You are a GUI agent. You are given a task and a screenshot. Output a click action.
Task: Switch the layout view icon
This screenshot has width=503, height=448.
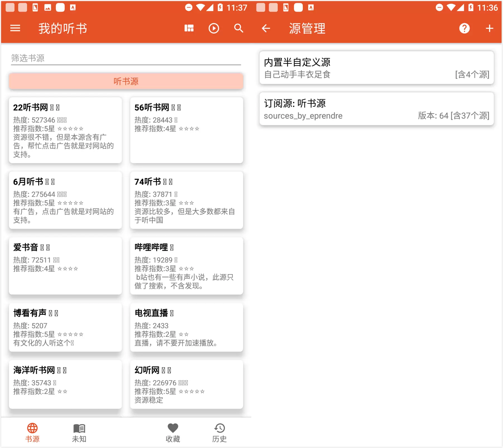(x=189, y=28)
